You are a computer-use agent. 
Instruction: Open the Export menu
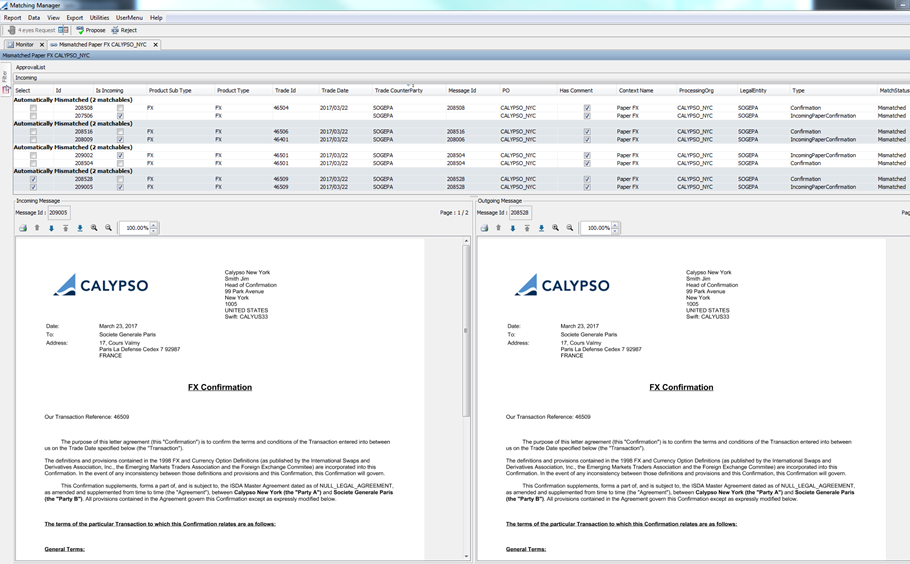pos(74,18)
